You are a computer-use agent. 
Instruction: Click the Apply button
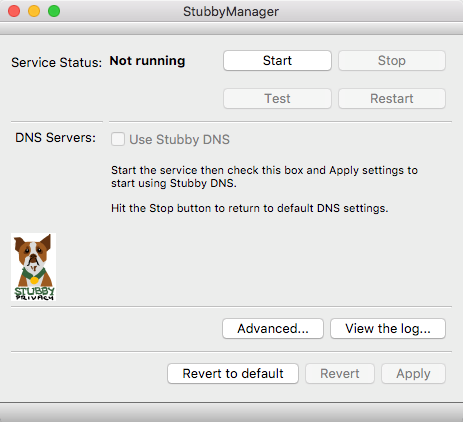413,374
